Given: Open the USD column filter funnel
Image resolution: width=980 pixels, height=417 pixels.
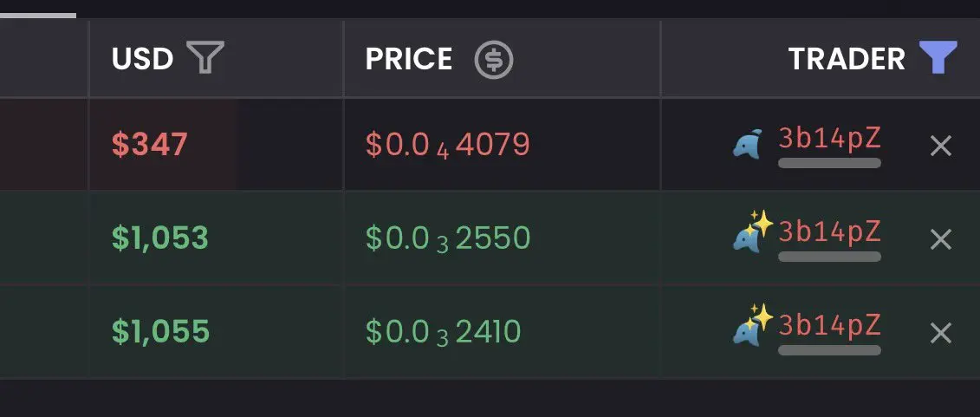Looking at the screenshot, I should (205, 58).
